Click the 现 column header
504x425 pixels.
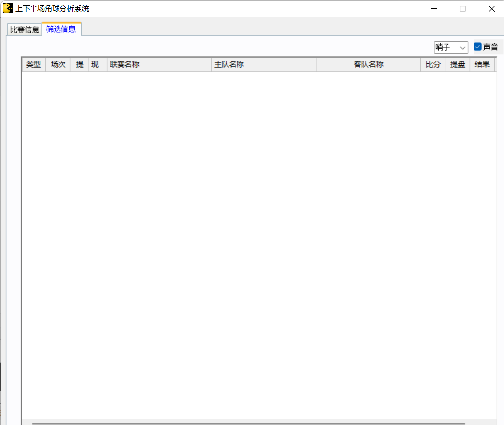95,64
